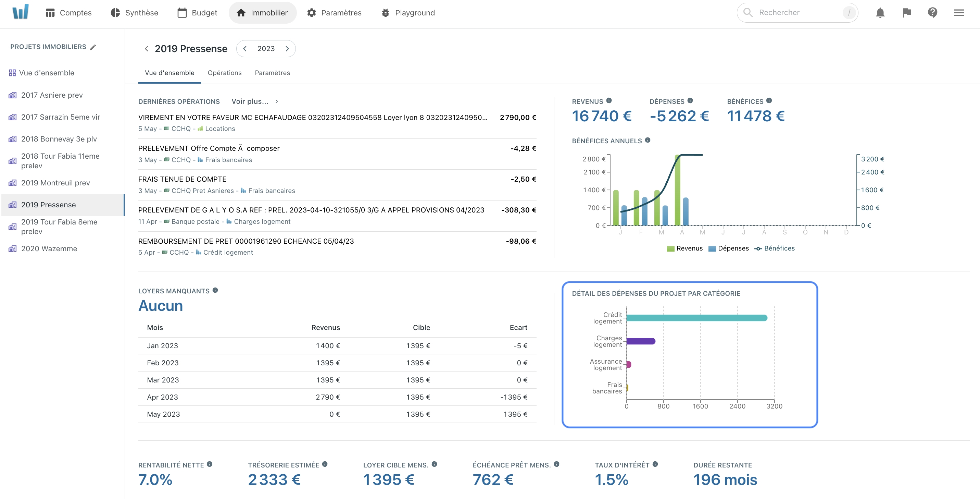Click pencil icon next to Projets Immobiliers

click(93, 47)
